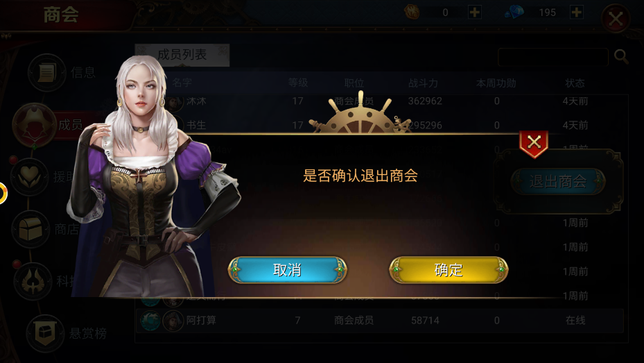This screenshot has width=644, height=363.
Task: Open the 援助 heart-in-hands icon
Action: tap(29, 177)
